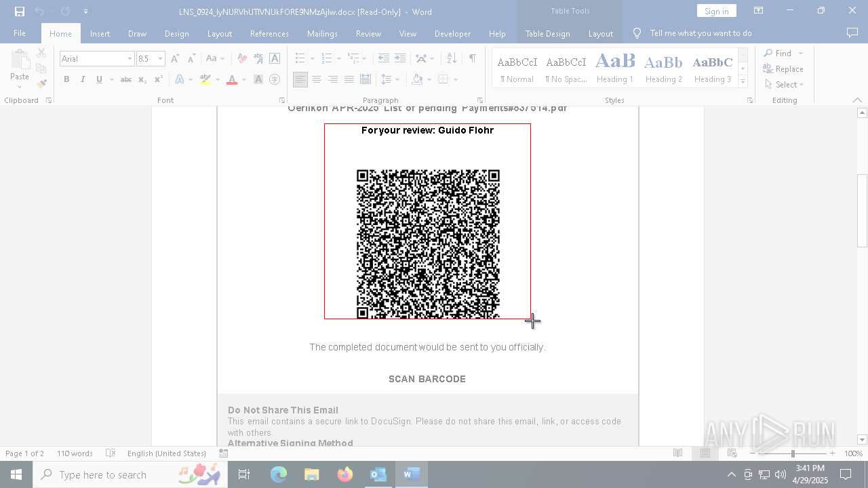Decrease paragraph indent
Viewport: 868px width, 488px height.
click(384, 59)
